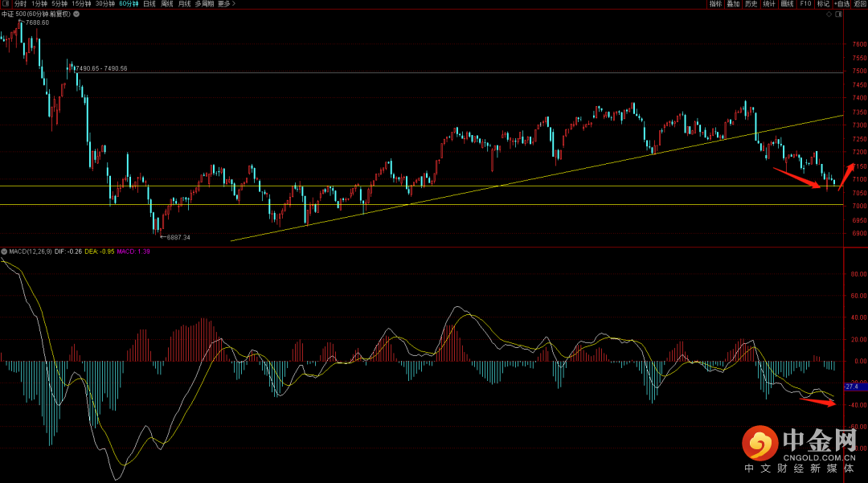Switch to 日线 daily chart
Image resolution: width=868 pixels, height=483 pixels.
[x=149, y=4]
